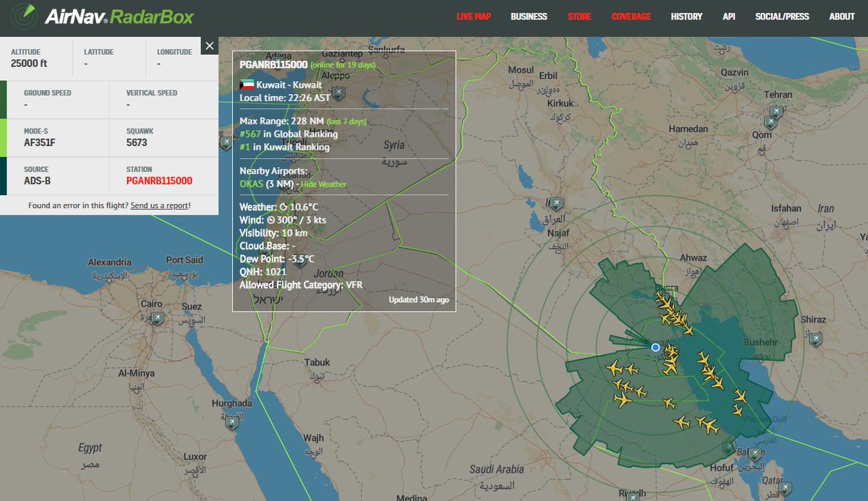Image resolution: width=868 pixels, height=501 pixels.
Task: Click the '25000 ft' altitude value
Action: click(30, 64)
